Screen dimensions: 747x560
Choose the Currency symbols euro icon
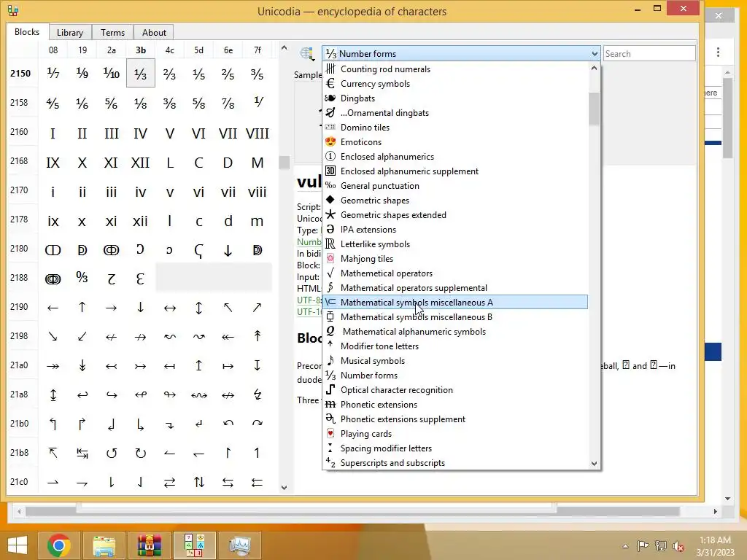tap(330, 84)
